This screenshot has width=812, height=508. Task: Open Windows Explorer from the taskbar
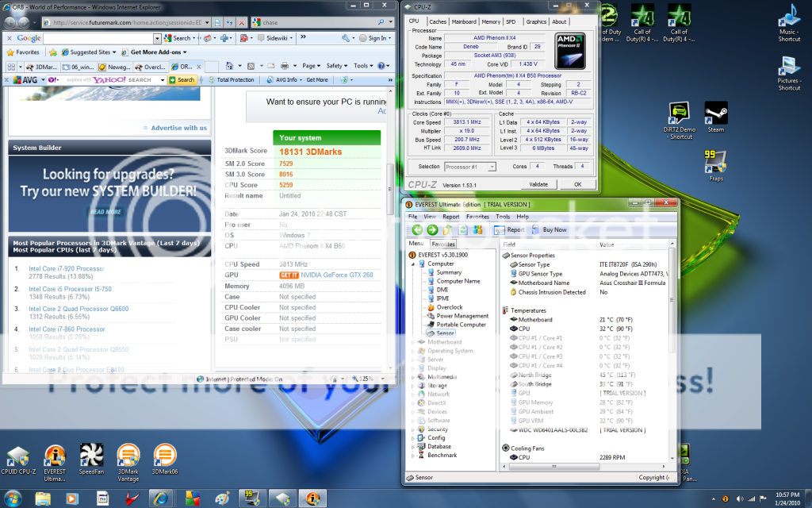coord(43,498)
